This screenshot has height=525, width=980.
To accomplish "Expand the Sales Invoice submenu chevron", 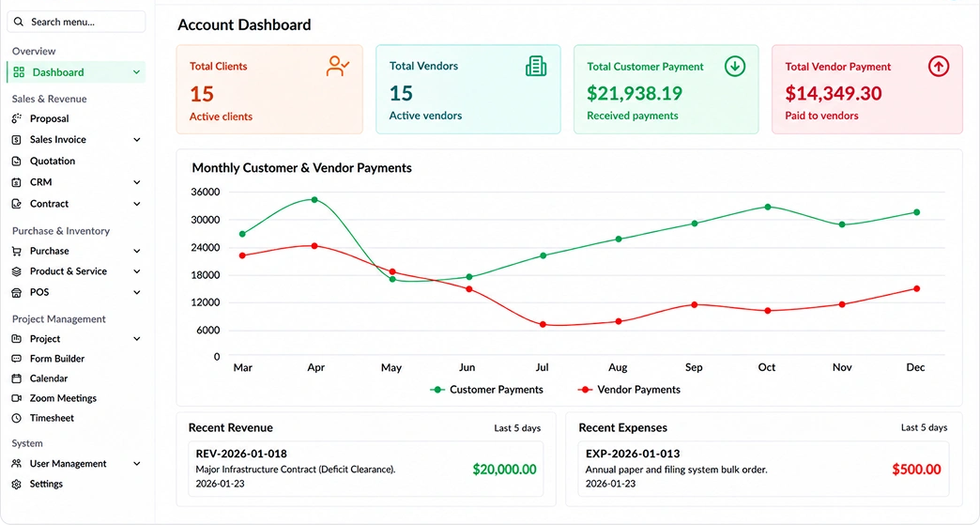I will 137,140.
